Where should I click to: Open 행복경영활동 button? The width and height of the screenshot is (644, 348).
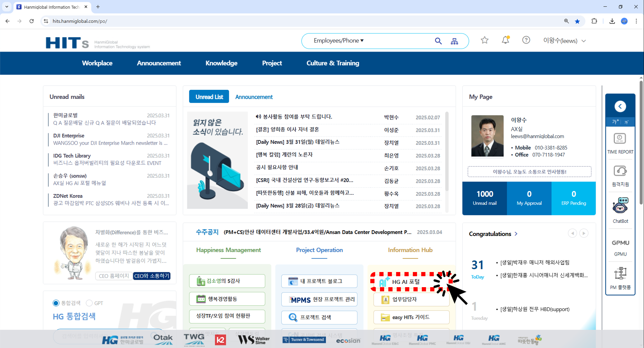point(227,299)
